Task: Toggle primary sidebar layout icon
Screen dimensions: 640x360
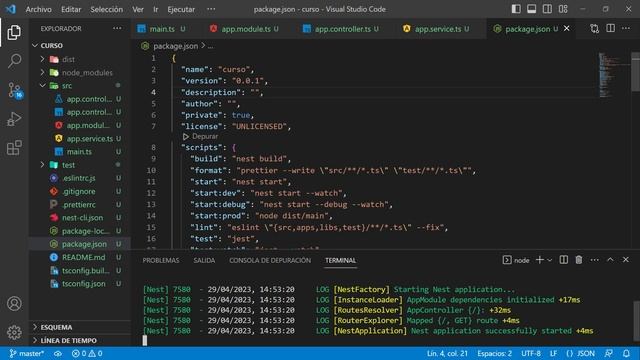Action: pos(516,9)
